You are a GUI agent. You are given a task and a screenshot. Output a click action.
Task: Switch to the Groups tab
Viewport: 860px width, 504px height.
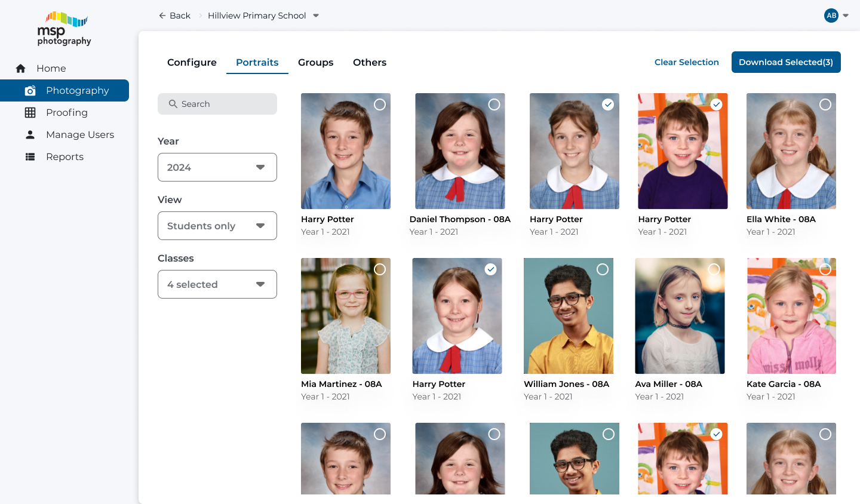pos(315,62)
